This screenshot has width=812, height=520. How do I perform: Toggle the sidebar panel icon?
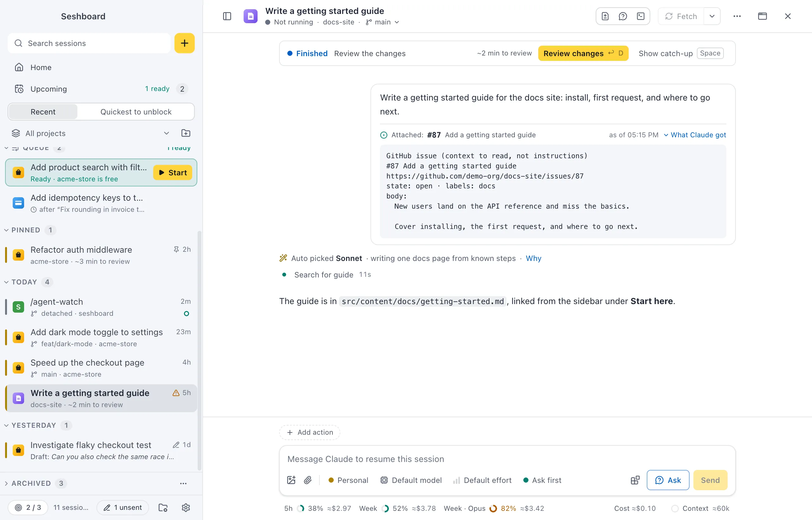click(x=227, y=16)
